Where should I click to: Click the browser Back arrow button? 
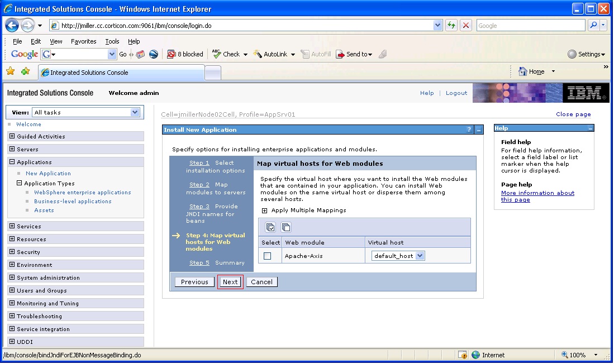[12, 26]
